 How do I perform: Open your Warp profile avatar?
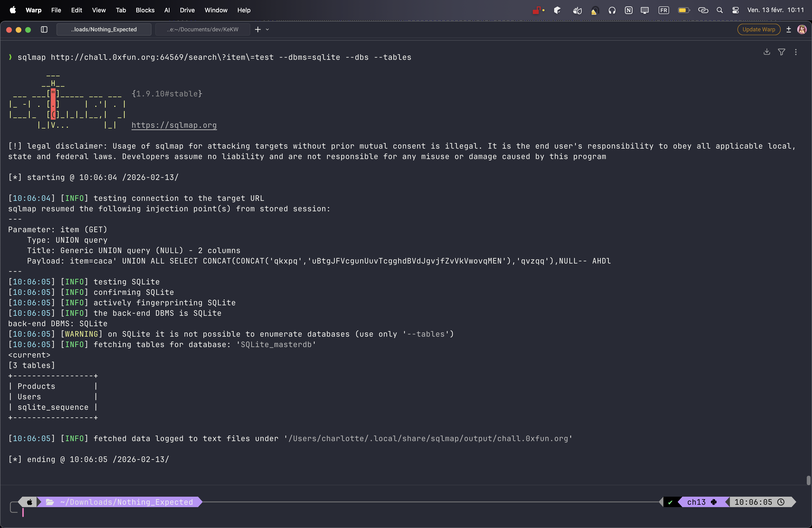(802, 29)
